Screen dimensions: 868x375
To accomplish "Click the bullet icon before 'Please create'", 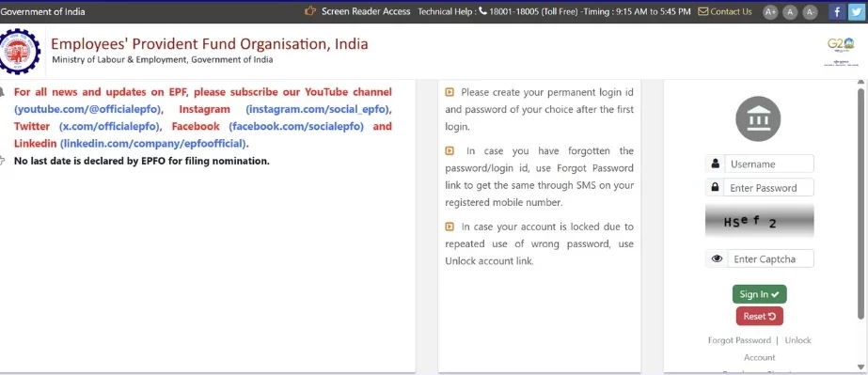I will click(x=450, y=92).
